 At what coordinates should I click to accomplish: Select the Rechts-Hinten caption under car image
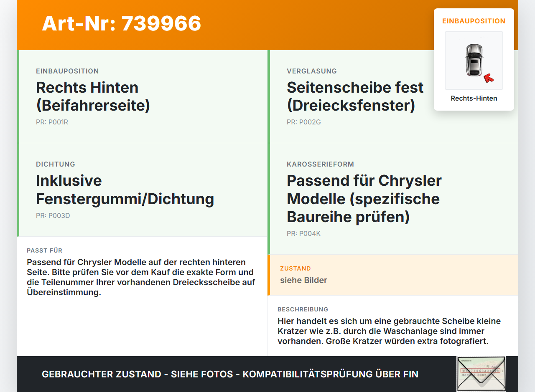click(474, 99)
